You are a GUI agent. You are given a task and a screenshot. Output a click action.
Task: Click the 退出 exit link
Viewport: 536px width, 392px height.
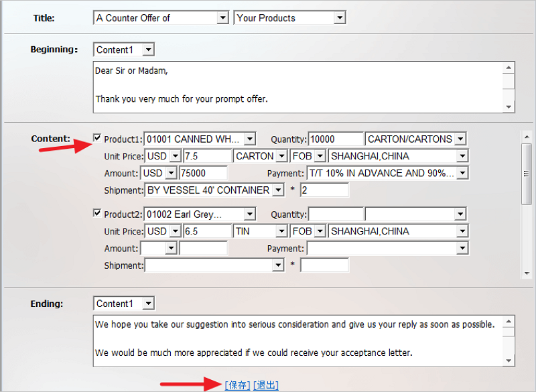point(265,385)
